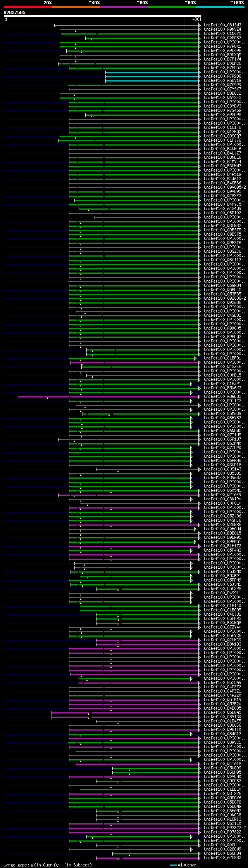Click the query label AV637505
The image size is (248, 868).
(x=15, y=12)
